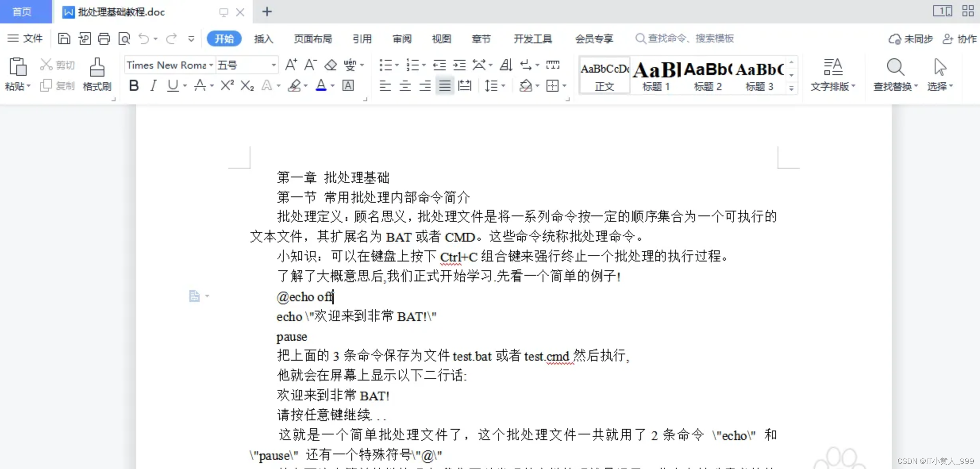The image size is (980, 469).
Task: Click the character border icon
Action: pos(348,86)
